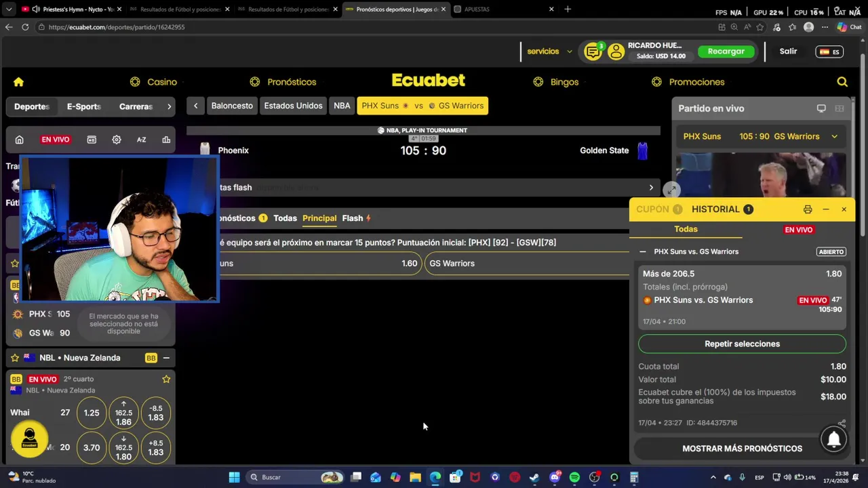
Task: Show more sport categories with right arrow
Action: [169, 106]
